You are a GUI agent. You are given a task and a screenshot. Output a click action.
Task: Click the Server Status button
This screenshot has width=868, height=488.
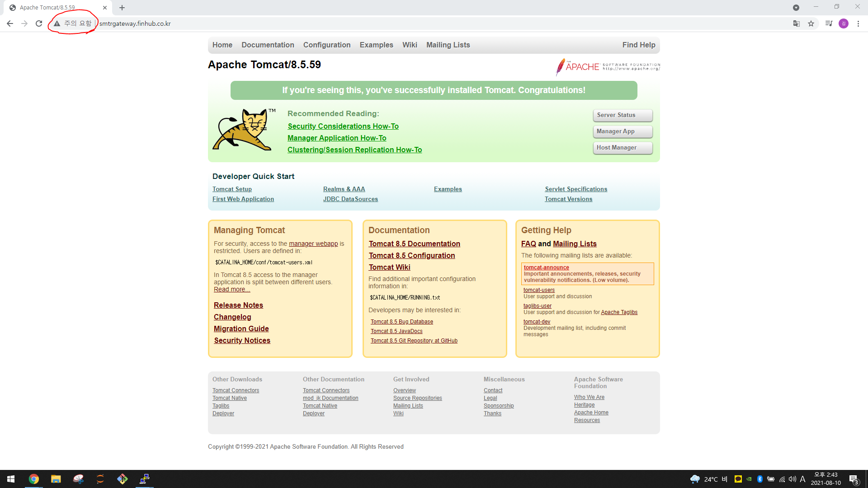[623, 115]
